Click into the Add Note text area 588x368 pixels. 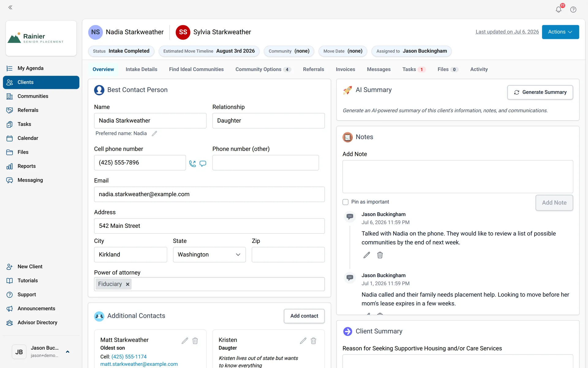click(x=458, y=177)
